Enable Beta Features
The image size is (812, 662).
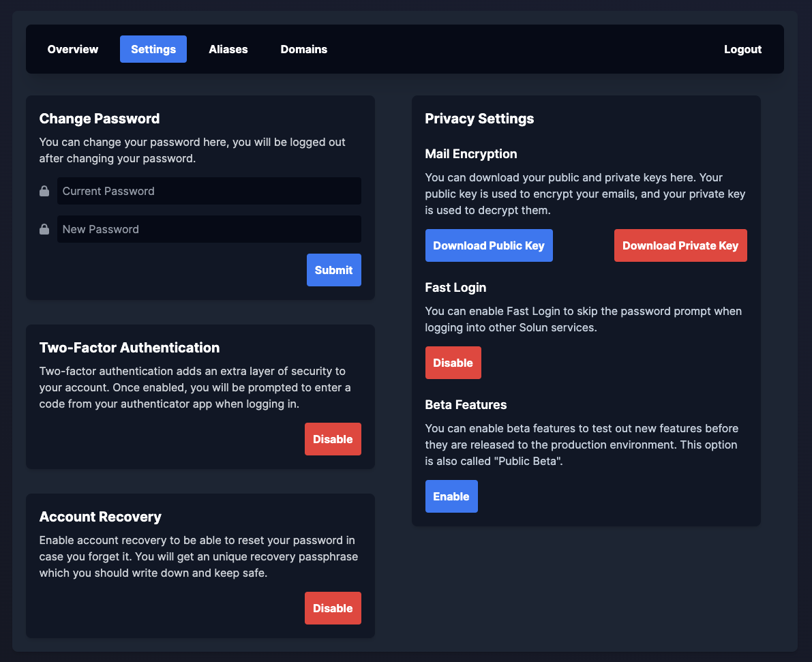coord(451,496)
